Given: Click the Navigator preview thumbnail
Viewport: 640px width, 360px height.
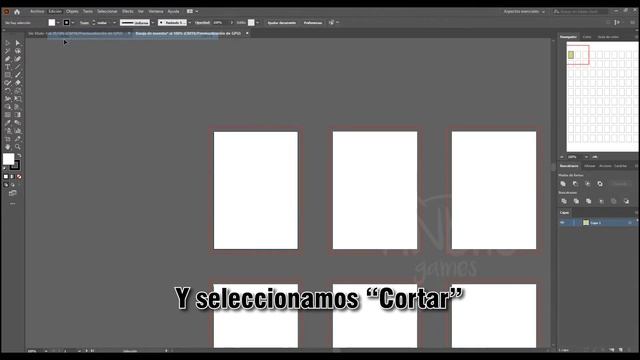Looking at the screenshot, I should pyautogui.click(x=602, y=97).
